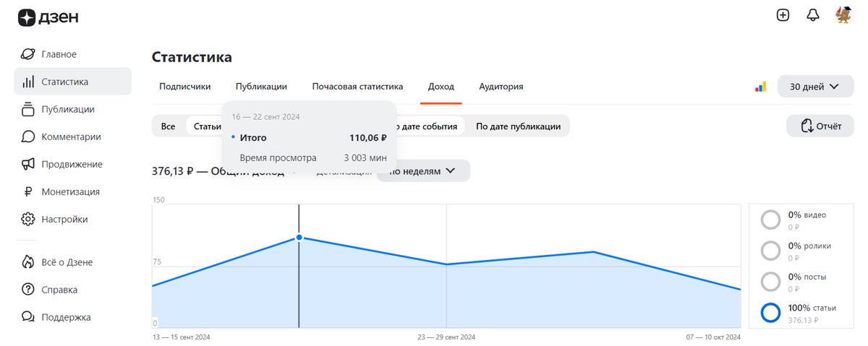Click the Всё о Дзене flame icon
Screen dimensions: 868x346
click(28, 262)
